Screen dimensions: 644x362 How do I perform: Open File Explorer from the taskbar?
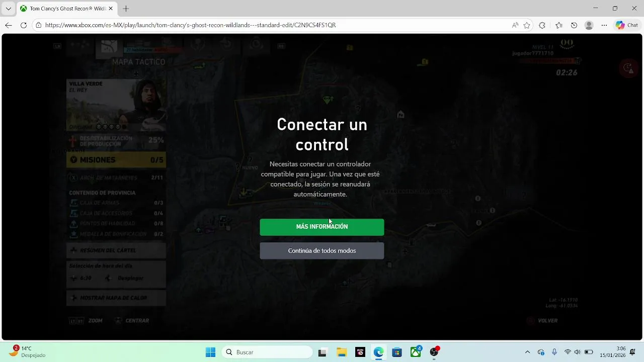(x=342, y=352)
